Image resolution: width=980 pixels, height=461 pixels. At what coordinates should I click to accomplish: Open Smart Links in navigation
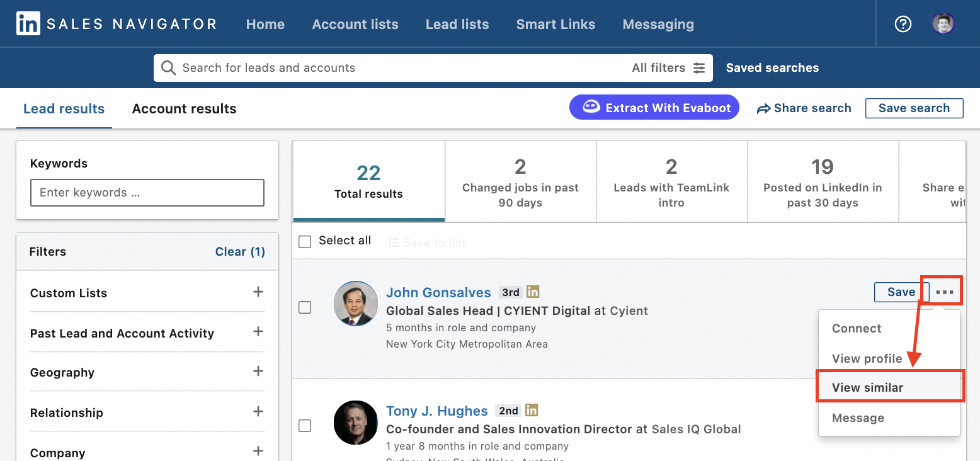556,25
